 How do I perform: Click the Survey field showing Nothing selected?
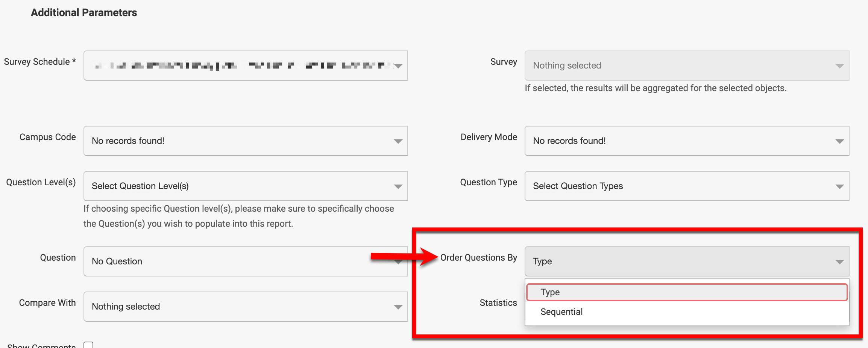coord(681,66)
